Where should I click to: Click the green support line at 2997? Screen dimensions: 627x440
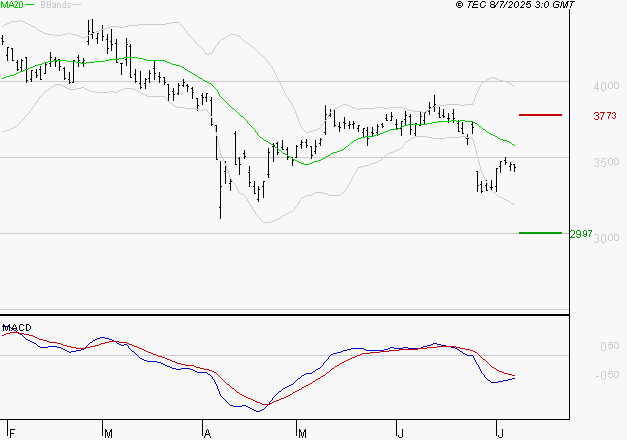tap(540, 233)
